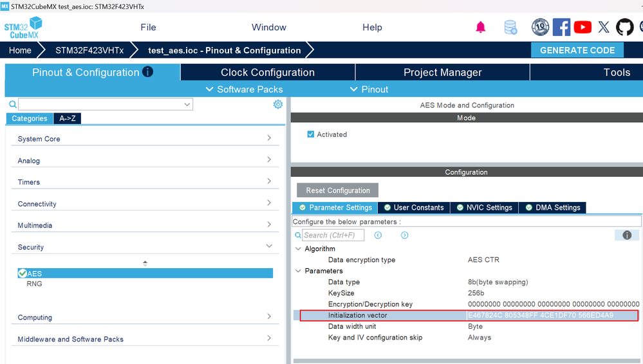Click the Encryption/Decryption key value

[x=554, y=304]
